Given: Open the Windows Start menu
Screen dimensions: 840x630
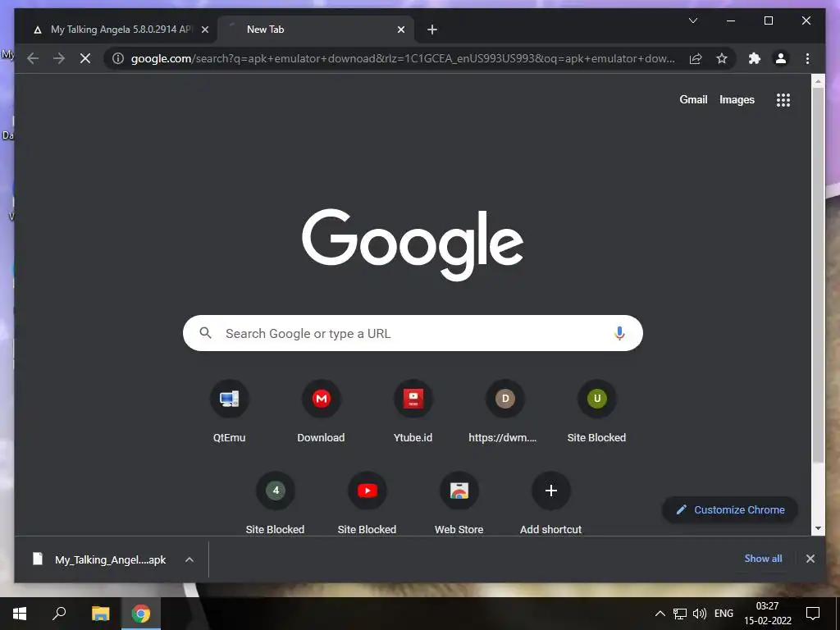Looking at the screenshot, I should pyautogui.click(x=20, y=614).
